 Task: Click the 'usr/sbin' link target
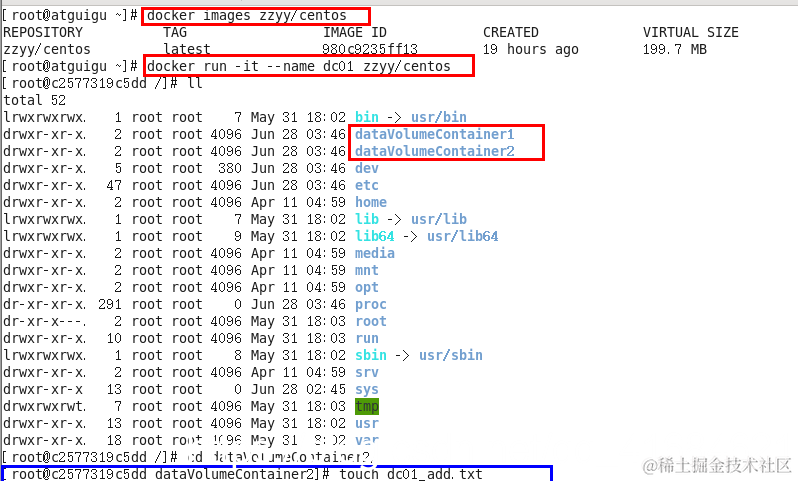coord(450,355)
